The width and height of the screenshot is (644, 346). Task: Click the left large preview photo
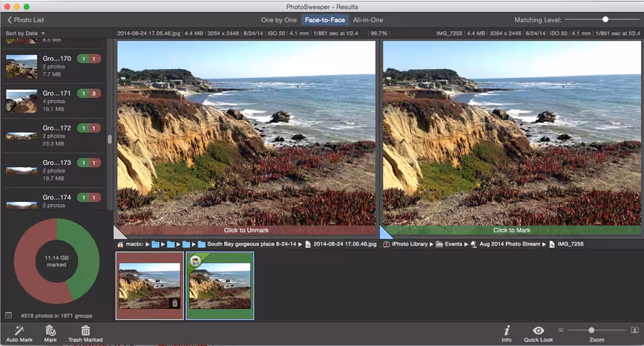coord(246,133)
